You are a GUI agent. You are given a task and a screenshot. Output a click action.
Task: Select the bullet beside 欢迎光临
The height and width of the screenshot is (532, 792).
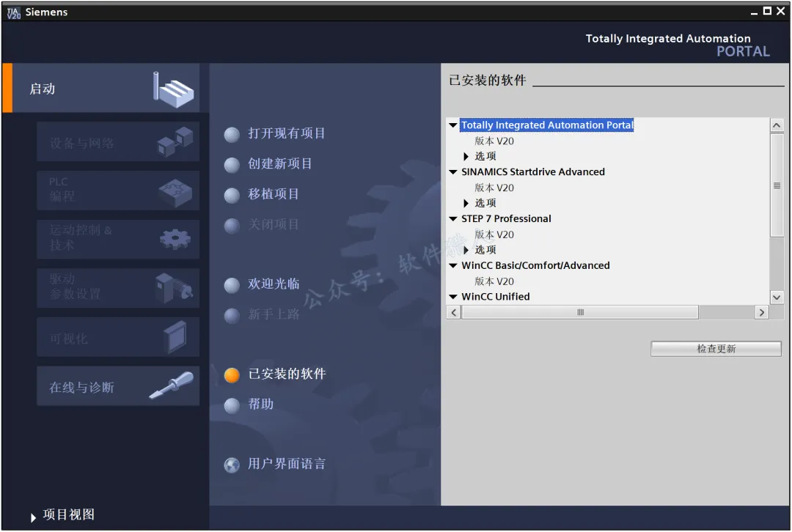pos(232,285)
